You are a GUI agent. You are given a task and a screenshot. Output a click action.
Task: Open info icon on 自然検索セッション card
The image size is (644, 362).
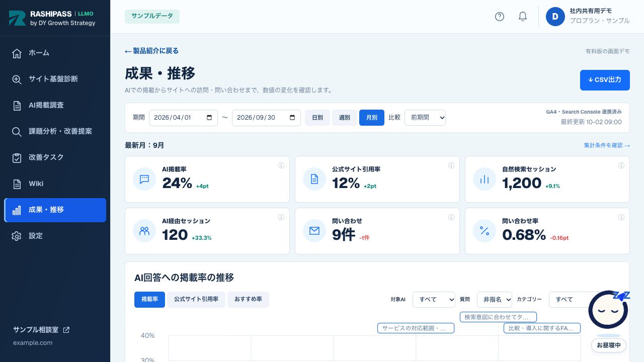click(621, 165)
